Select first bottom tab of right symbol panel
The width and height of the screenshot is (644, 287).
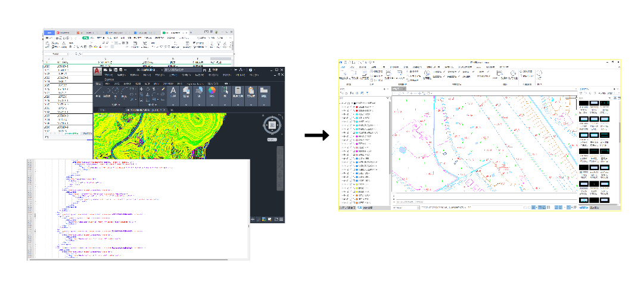click(583, 208)
